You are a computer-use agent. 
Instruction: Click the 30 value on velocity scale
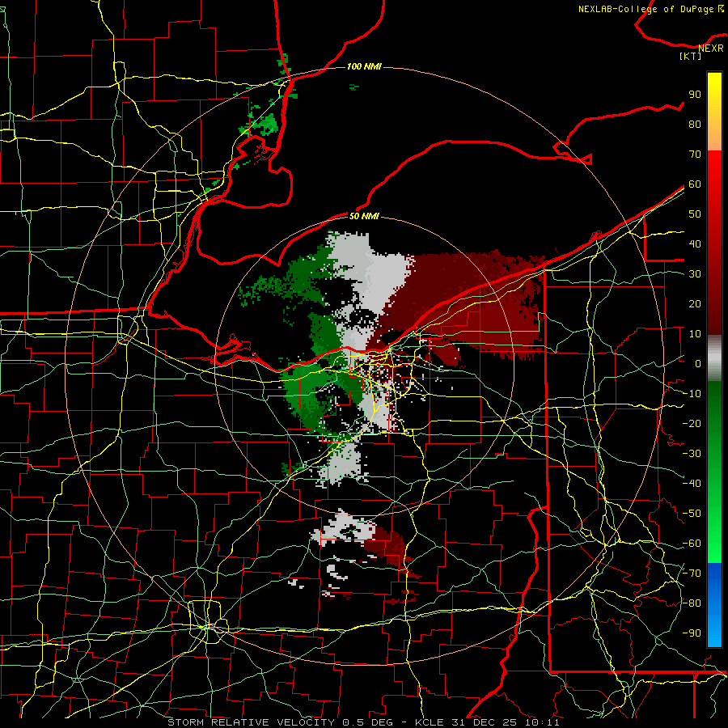695,274
